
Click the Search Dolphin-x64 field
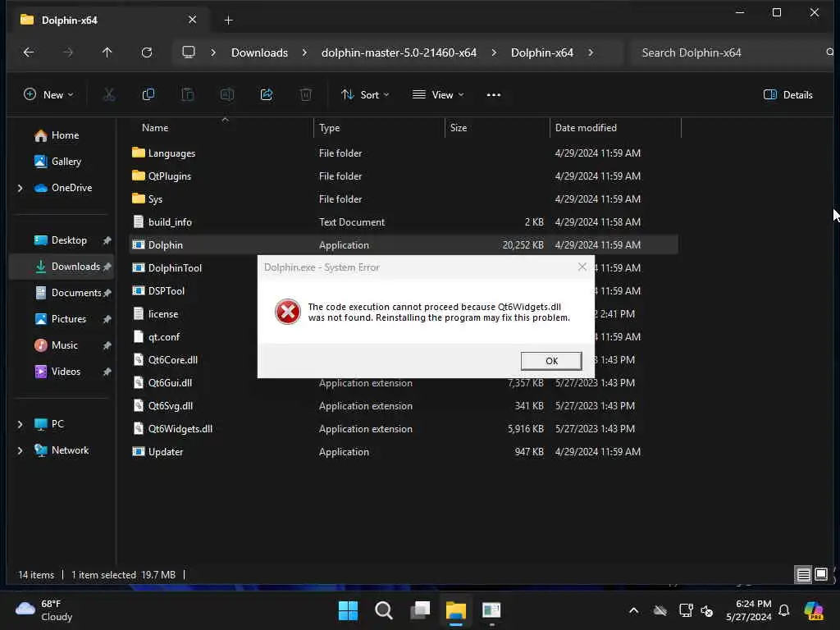pos(732,52)
